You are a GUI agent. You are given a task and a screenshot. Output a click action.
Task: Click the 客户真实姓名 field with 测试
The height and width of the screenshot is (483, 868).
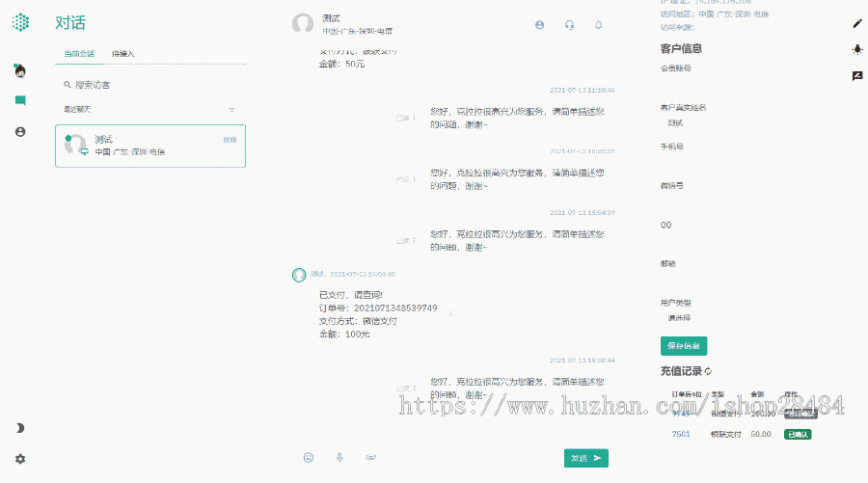(747, 122)
